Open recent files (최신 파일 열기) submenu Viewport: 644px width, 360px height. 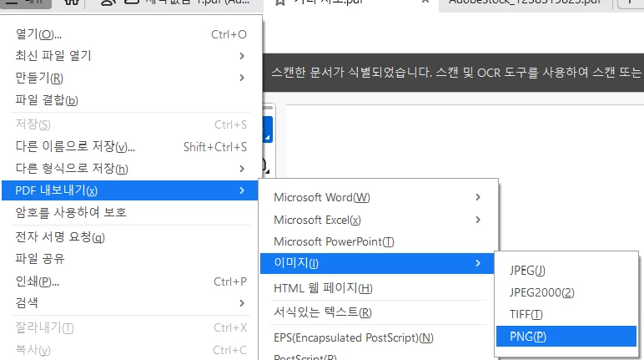[x=131, y=55]
